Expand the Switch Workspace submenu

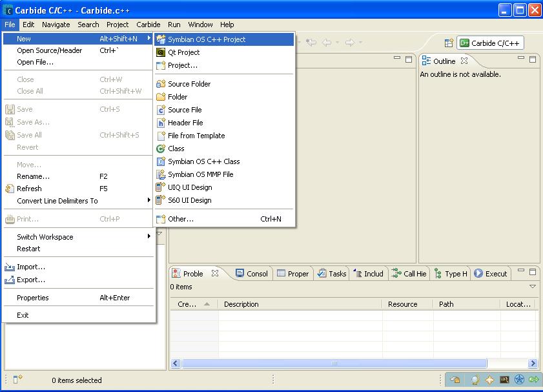pyautogui.click(x=78, y=237)
